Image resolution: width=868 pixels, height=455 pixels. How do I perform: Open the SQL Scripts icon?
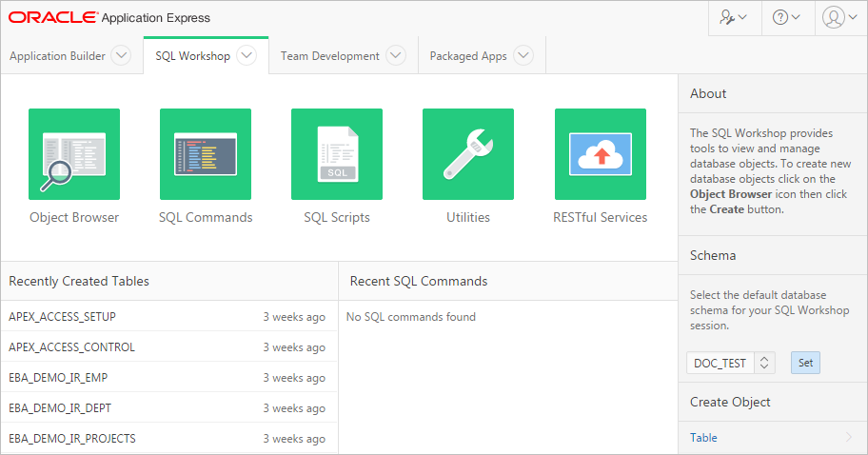[x=337, y=153]
